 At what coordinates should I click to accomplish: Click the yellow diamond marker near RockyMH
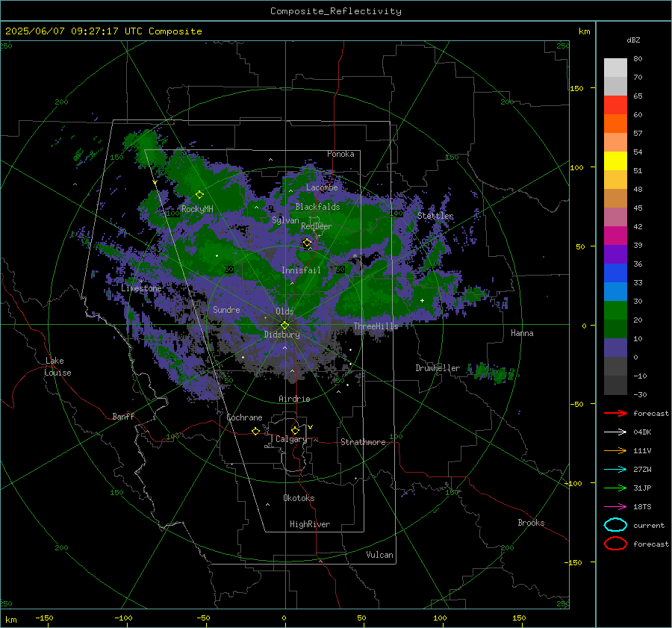pyautogui.click(x=199, y=195)
